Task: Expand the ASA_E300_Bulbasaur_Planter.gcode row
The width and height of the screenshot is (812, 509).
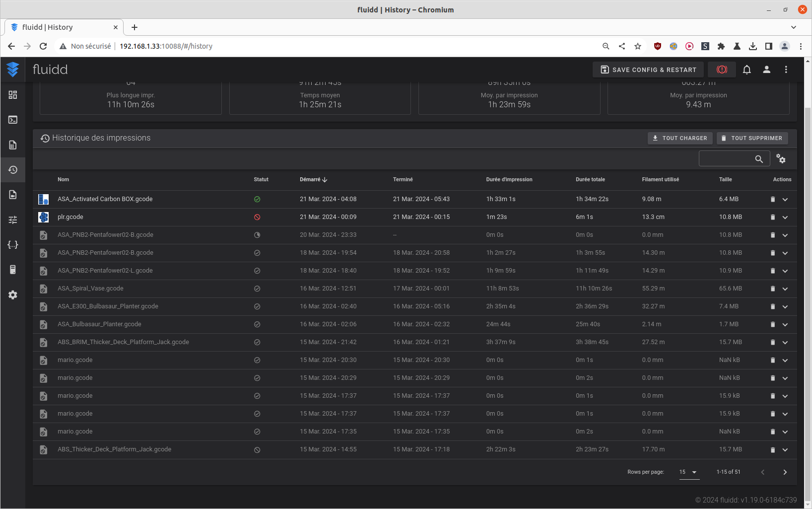Action: tap(785, 306)
